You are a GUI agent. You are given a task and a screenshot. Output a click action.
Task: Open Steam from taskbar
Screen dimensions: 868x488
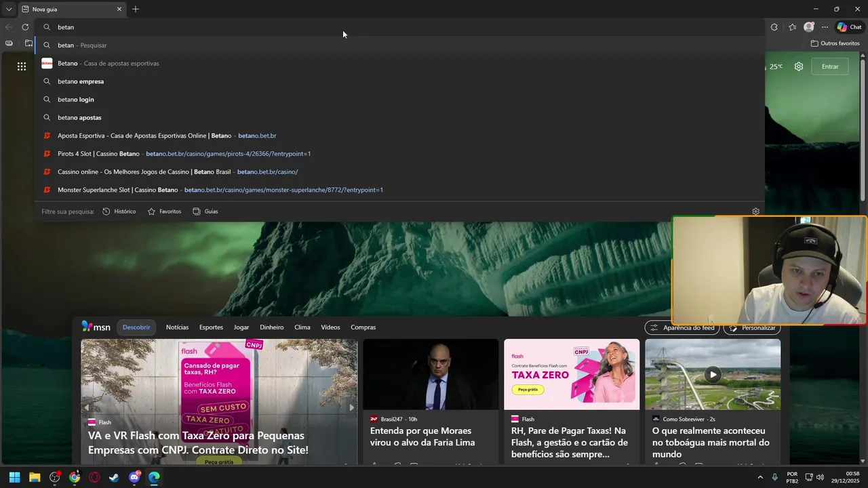[x=114, y=477]
